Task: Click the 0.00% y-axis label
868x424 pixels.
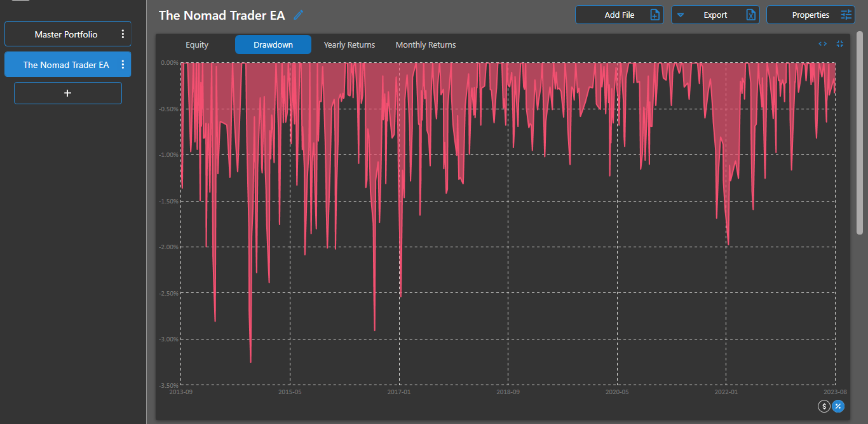Action: tap(170, 63)
